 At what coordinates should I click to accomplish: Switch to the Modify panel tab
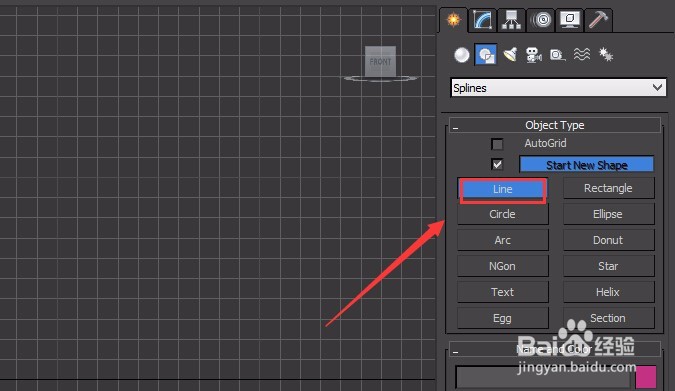[x=482, y=20]
